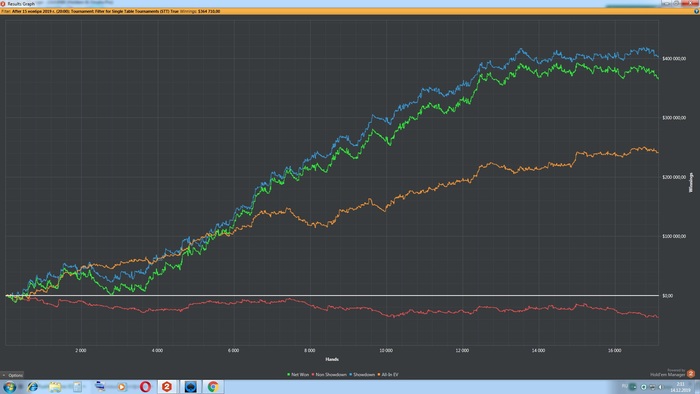The width and height of the screenshot is (700, 394).
Task: Open the Windows Start menu
Action: [x=9, y=387]
